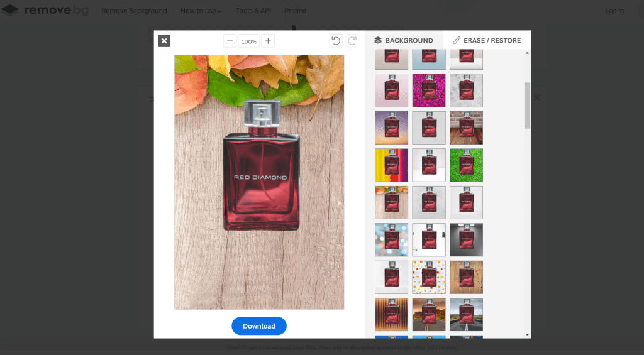Select the mountain road background thumbnail
This screenshot has width=644, height=355.
(466, 314)
